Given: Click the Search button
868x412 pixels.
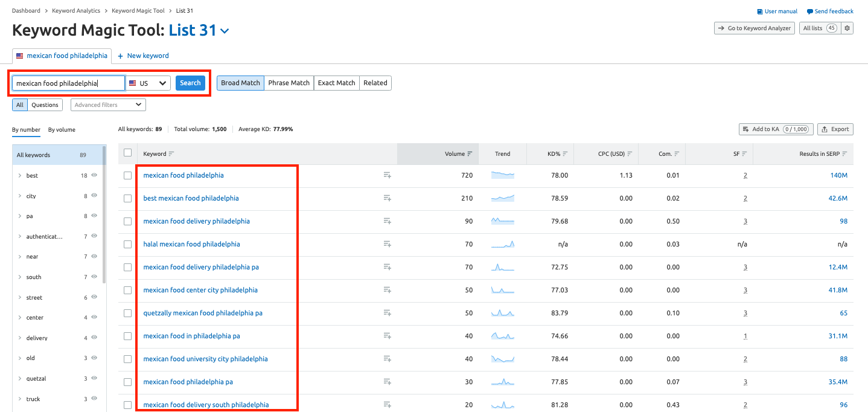Looking at the screenshot, I should click(x=190, y=83).
